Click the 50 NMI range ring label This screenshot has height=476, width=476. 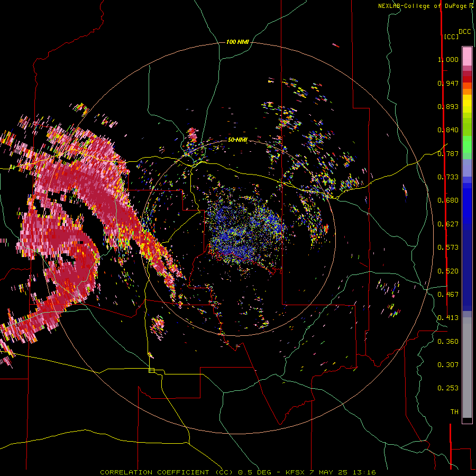coord(237,140)
